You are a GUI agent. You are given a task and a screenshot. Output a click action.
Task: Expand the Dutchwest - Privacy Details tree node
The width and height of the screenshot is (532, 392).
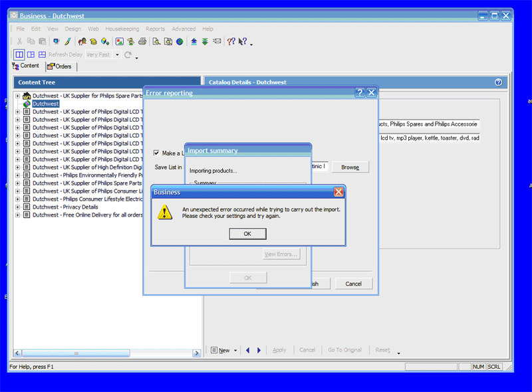(17, 207)
